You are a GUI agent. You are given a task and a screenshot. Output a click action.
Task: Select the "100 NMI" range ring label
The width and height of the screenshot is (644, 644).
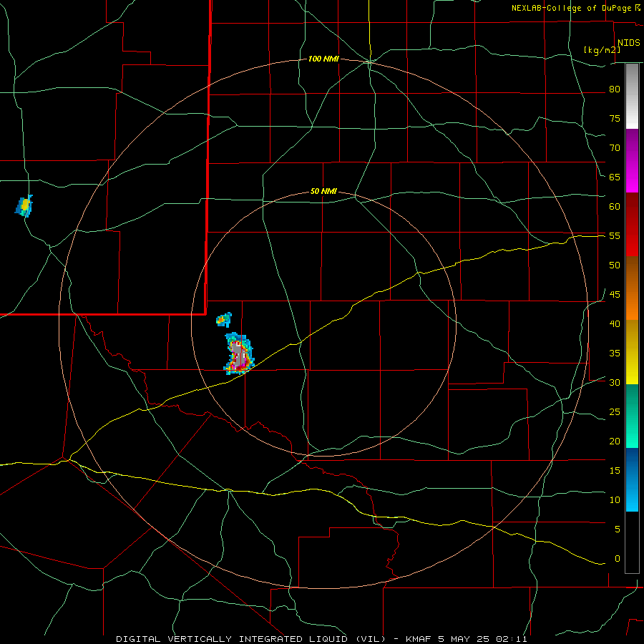point(323,59)
